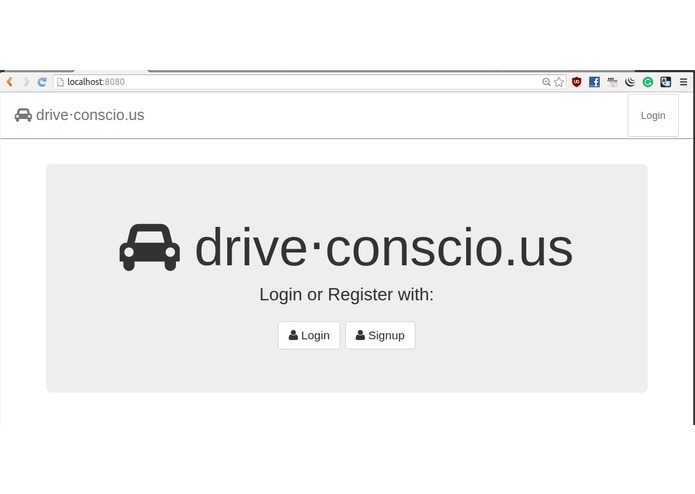Click the browser forward arrow
Viewport: 695px width, 494px height.
pos(26,82)
